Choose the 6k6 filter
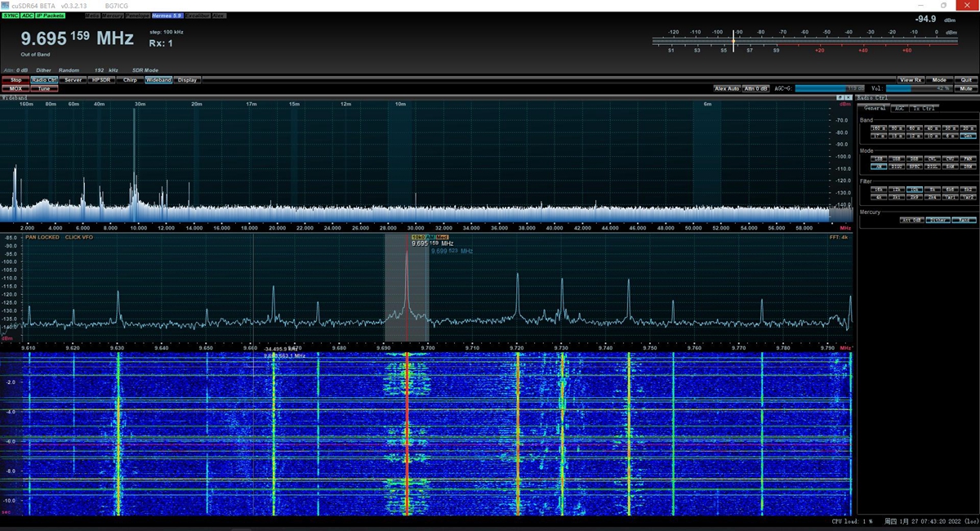This screenshot has height=531, width=980. pyautogui.click(x=951, y=190)
